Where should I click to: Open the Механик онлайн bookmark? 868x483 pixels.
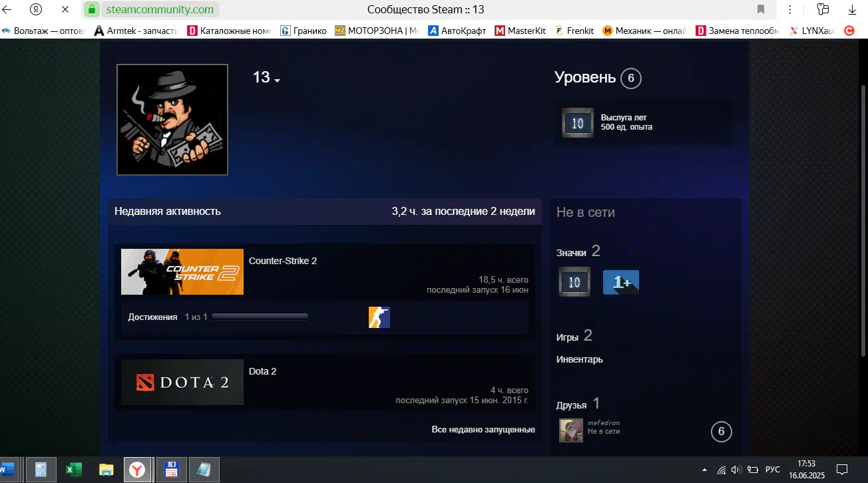[x=644, y=31]
